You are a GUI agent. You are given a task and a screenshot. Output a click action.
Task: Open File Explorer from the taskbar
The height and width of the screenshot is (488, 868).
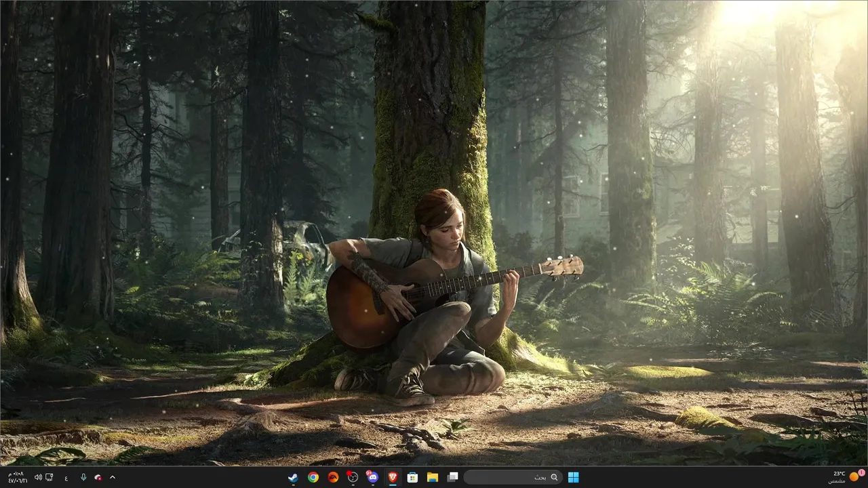[x=432, y=477]
